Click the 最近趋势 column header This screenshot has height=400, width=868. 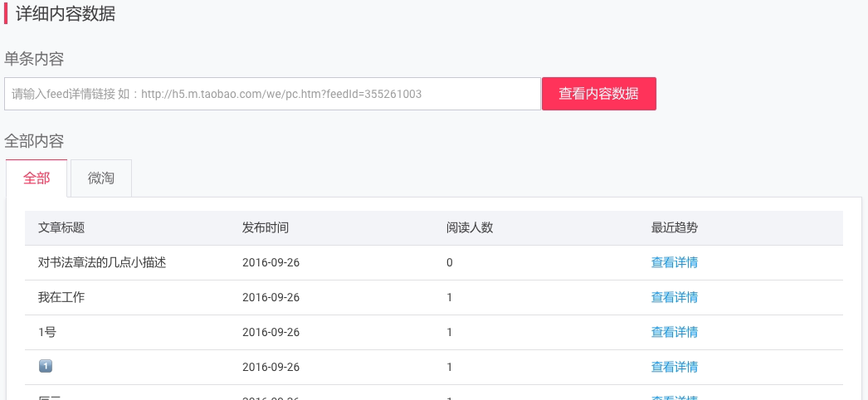click(x=674, y=227)
